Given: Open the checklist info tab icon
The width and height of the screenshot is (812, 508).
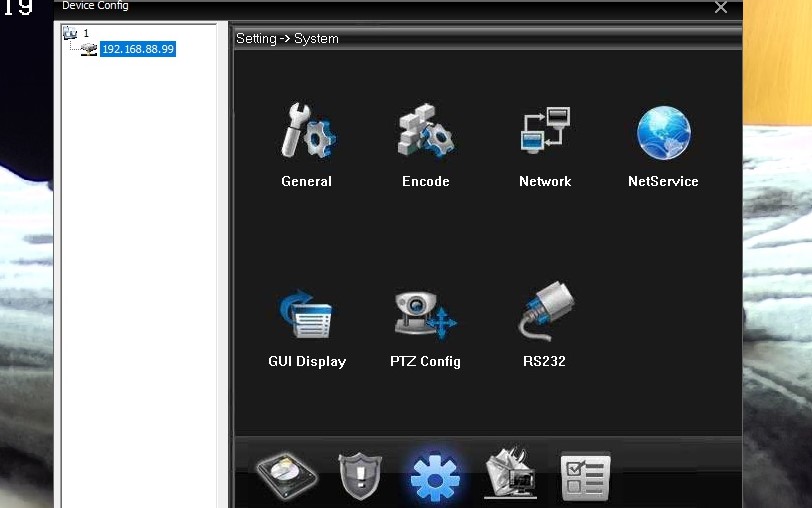Looking at the screenshot, I should tap(585, 476).
